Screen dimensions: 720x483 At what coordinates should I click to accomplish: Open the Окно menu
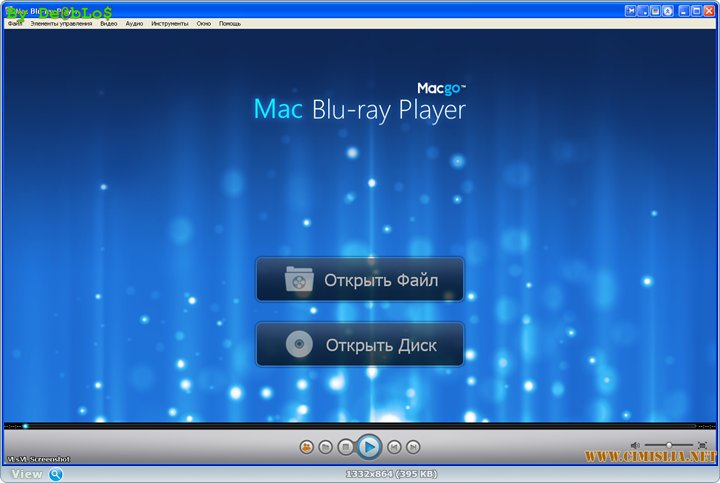[x=204, y=23]
